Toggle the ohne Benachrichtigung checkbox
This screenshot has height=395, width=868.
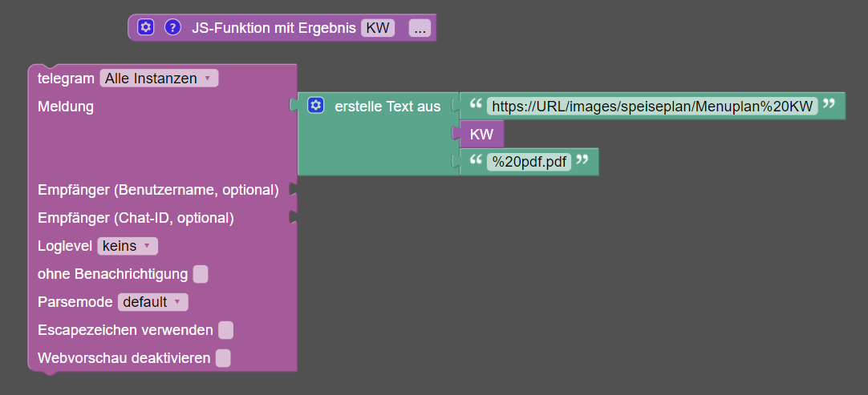click(x=201, y=274)
